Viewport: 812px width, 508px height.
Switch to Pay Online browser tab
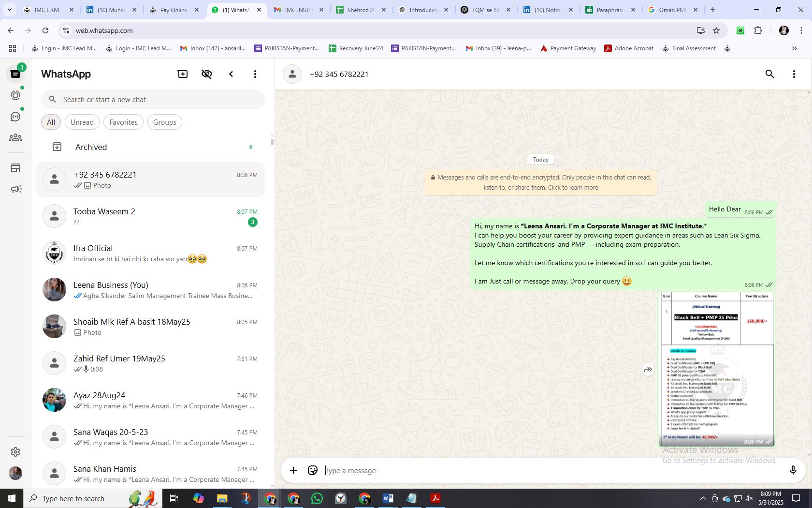click(174, 10)
